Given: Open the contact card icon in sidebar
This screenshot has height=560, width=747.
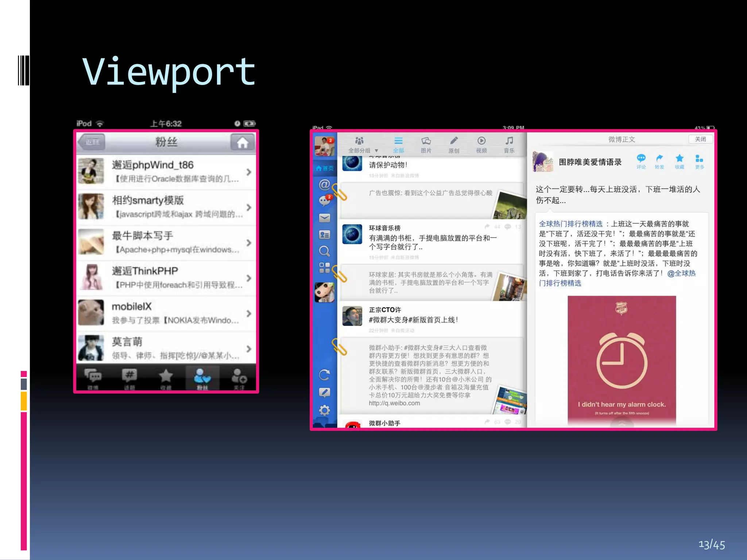Looking at the screenshot, I should [x=324, y=234].
